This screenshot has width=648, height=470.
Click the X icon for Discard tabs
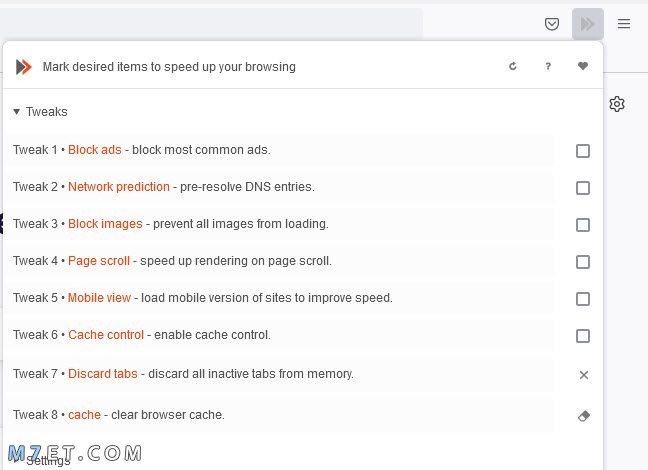(x=584, y=375)
